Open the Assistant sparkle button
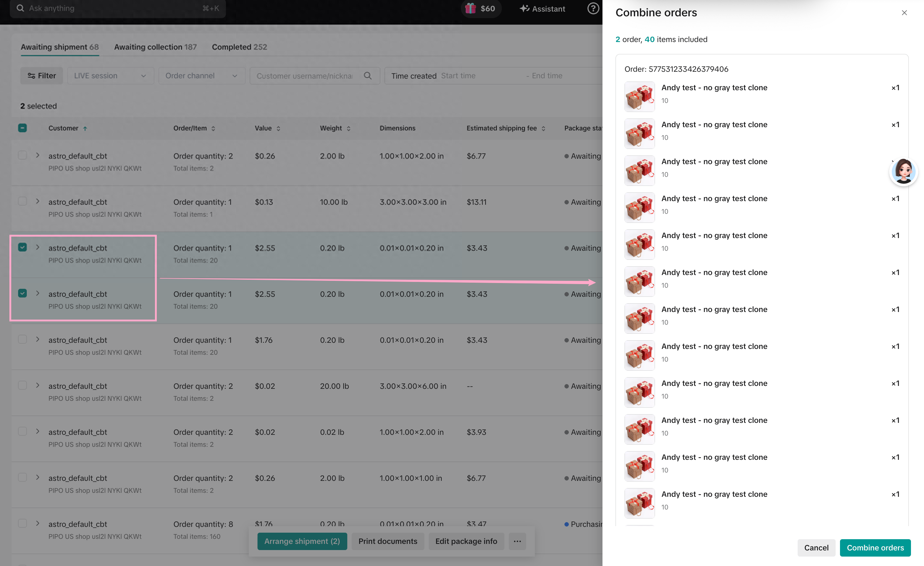This screenshot has height=566, width=924. click(542, 9)
